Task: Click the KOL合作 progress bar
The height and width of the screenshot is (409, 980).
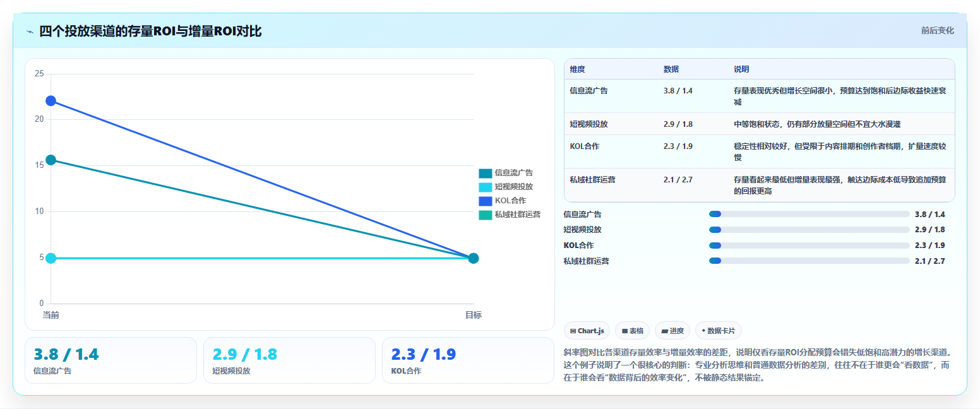Action: pyautogui.click(x=810, y=246)
